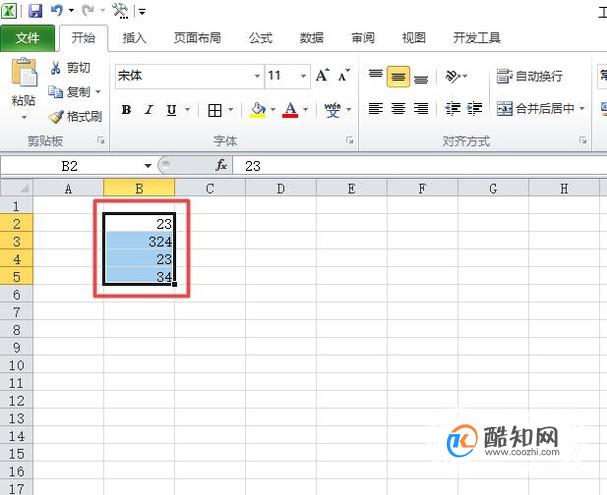Screen dimensions: 607x495
Task: Toggle the highlighted Middle Align icon
Action: [398, 77]
